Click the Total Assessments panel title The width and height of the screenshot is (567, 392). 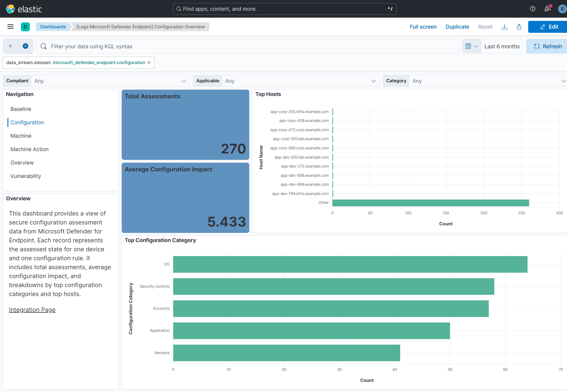click(152, 96)
